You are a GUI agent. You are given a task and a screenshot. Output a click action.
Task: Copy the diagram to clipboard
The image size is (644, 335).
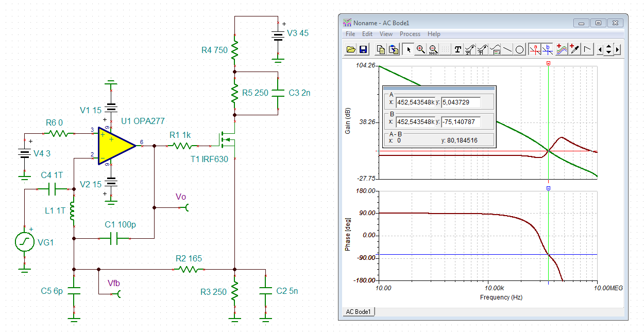click(381, 49)
